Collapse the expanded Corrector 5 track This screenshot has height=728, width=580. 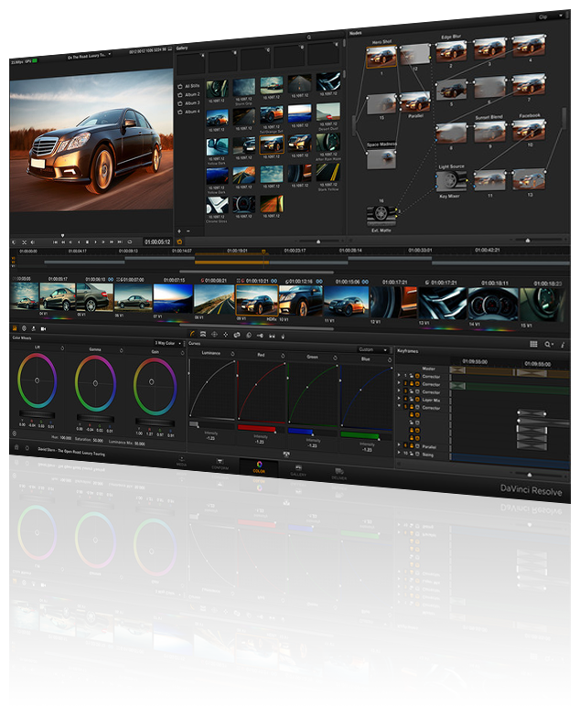(x=399, y=405)
